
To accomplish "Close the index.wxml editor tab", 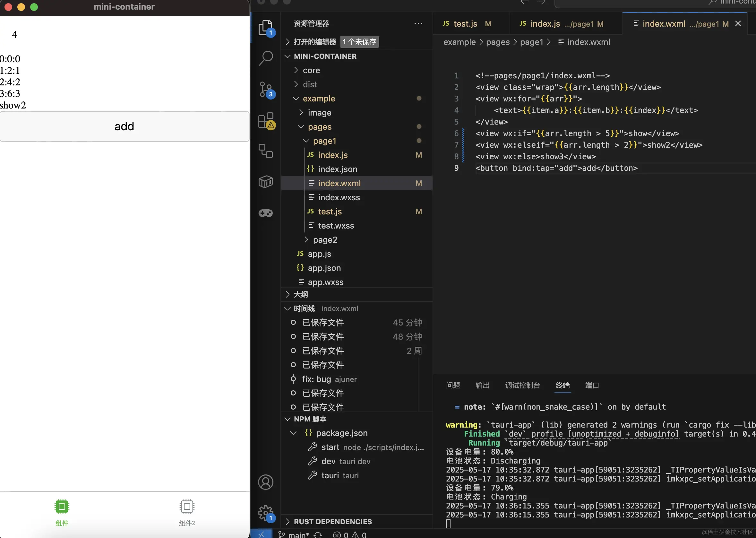I will coord(738,23).
